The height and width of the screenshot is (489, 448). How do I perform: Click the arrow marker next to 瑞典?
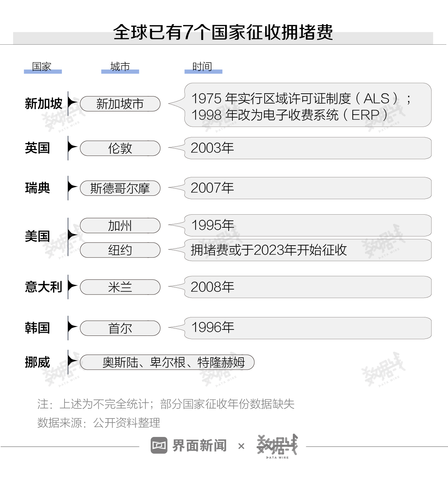click(72, 187)
